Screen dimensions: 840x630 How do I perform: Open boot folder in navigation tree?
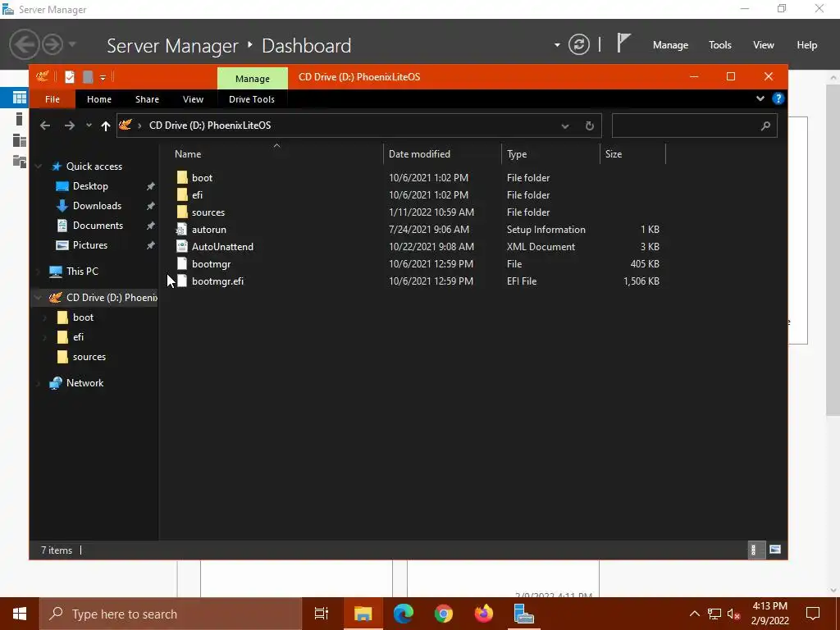click(83, 317)
